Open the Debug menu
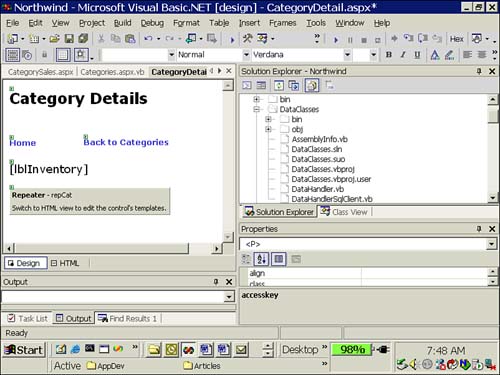The image size is (500, 375). click(x=152, y=23)
